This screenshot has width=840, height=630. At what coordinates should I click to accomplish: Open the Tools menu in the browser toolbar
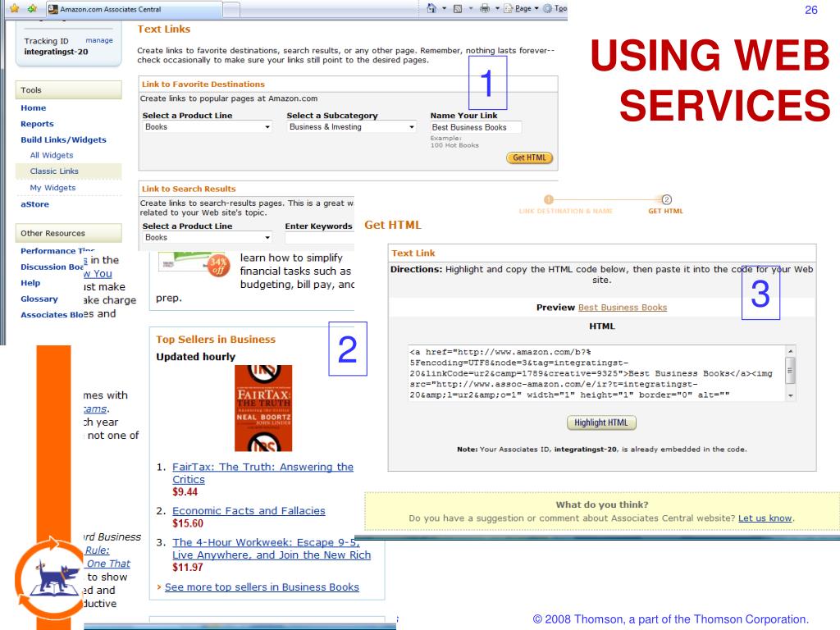click(x=555, y=8)
